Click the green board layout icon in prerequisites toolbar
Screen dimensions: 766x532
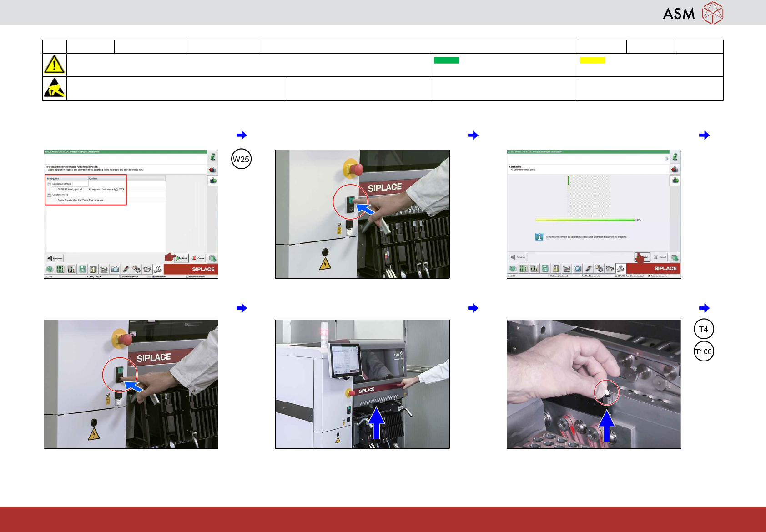(82, 269)
